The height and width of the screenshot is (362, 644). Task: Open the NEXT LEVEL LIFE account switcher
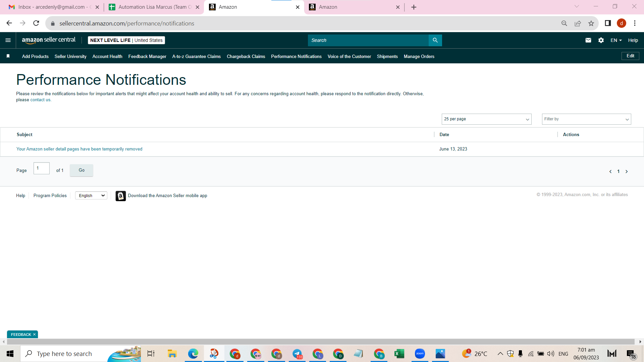click(x=126, y=40)
